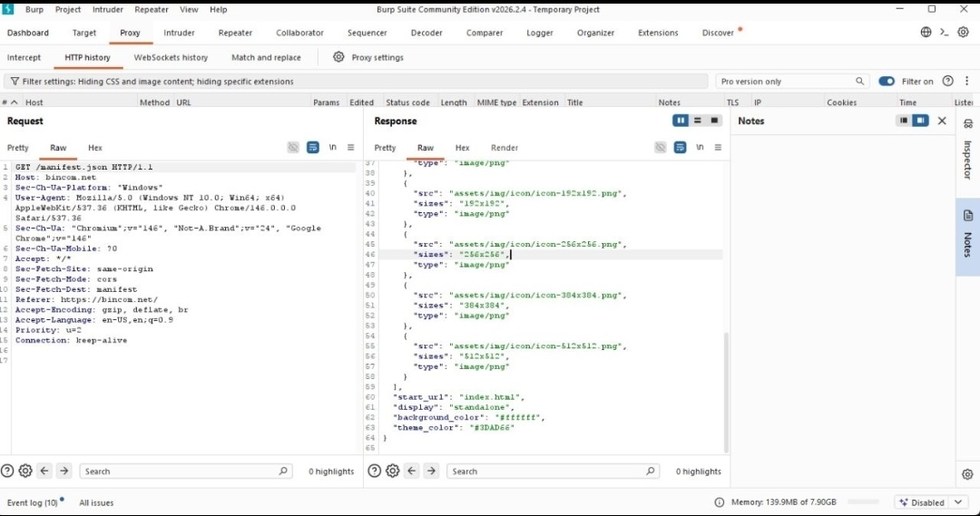
Task: Toggle show newlines \n in Request
Action: pyautogui.click(x=332, y=148)
